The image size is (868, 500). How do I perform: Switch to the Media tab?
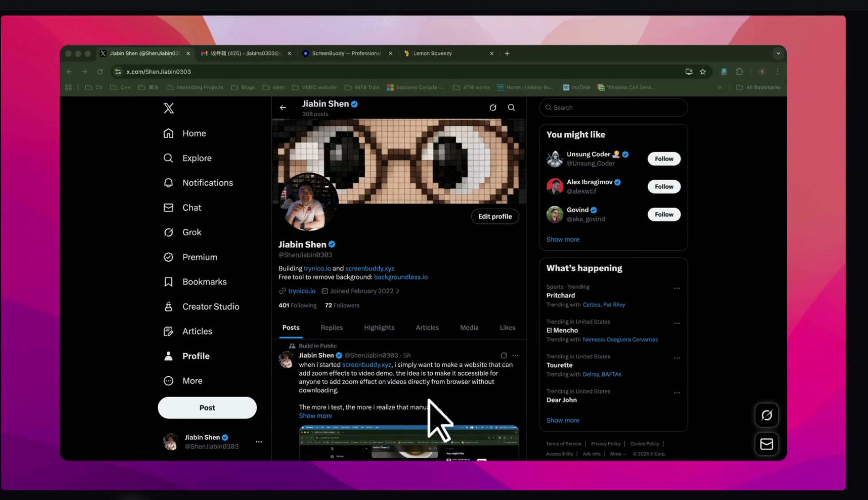tap(469, 328)
